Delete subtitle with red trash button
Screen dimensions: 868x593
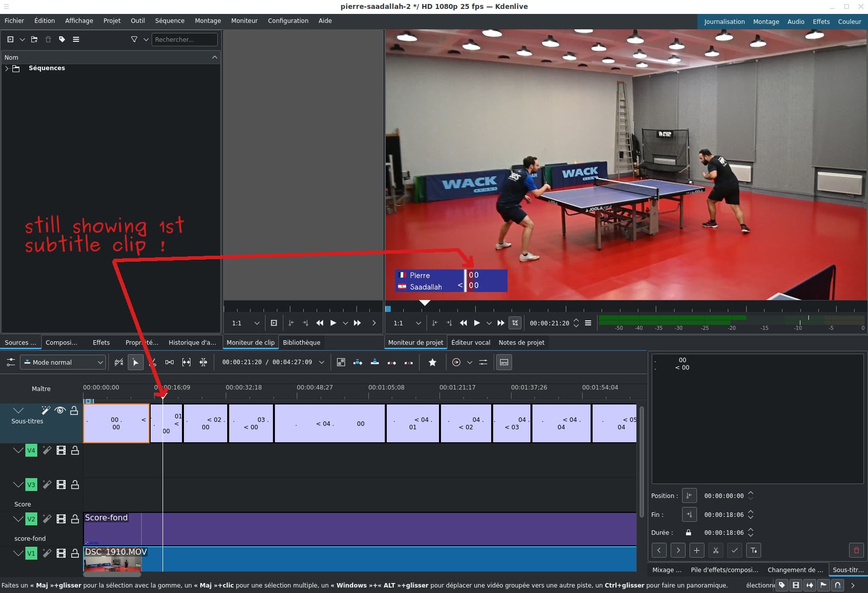856,550
